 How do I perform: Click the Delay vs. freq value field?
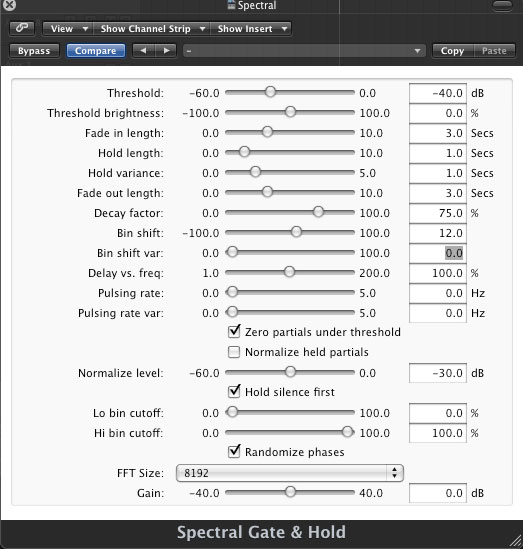tap(438, 273)
